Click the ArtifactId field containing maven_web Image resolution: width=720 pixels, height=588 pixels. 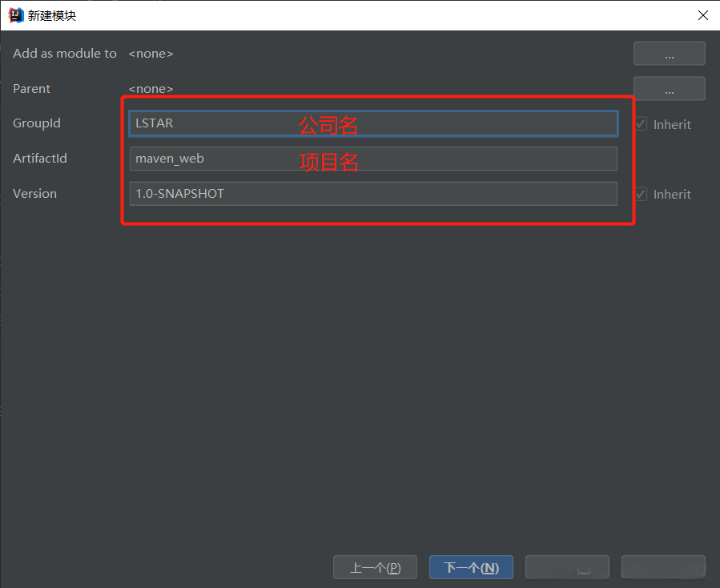click(x=373, y=159)
